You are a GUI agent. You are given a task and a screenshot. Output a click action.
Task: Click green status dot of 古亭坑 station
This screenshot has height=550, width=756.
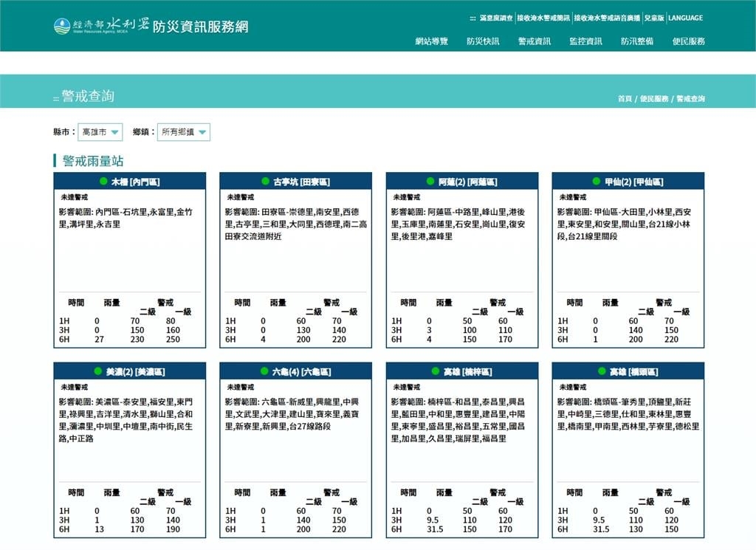tap(265, 182)
